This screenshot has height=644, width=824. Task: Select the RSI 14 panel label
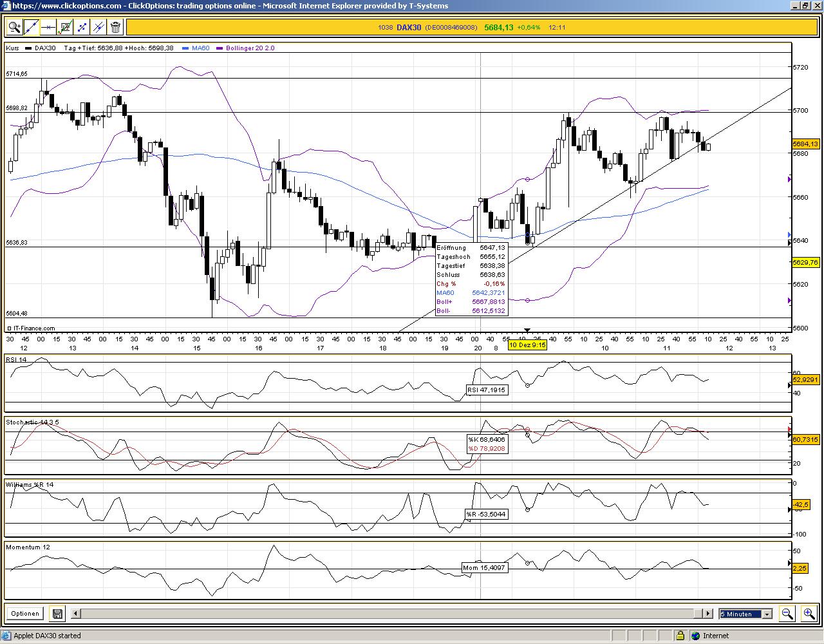point(16,360)
